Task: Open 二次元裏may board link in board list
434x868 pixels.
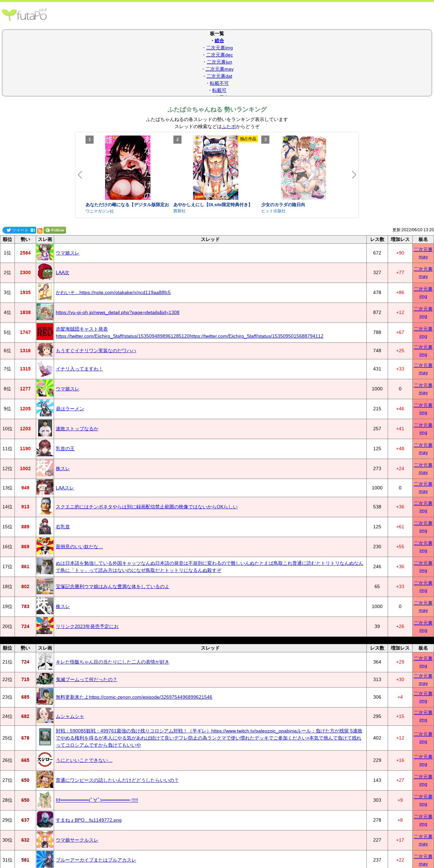Action: (x=219, y=69)
